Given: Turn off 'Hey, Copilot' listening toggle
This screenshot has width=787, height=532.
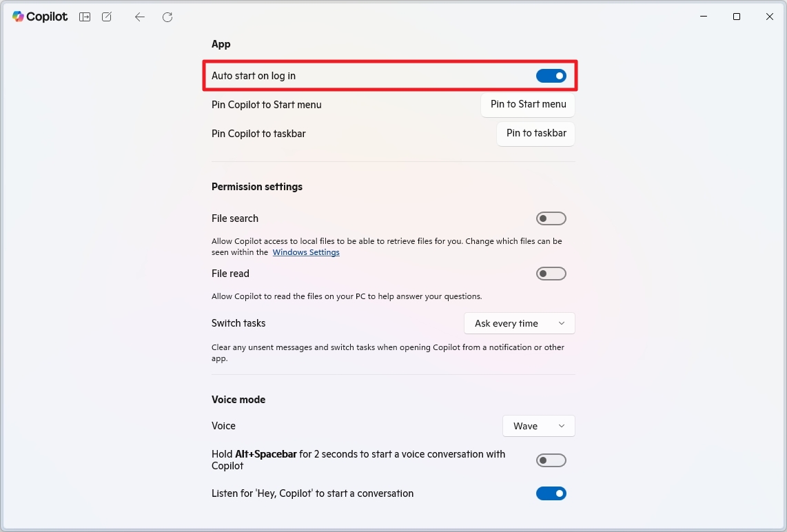Looking at the screenshot, I should pyautogui.click(x=551, y=493).
